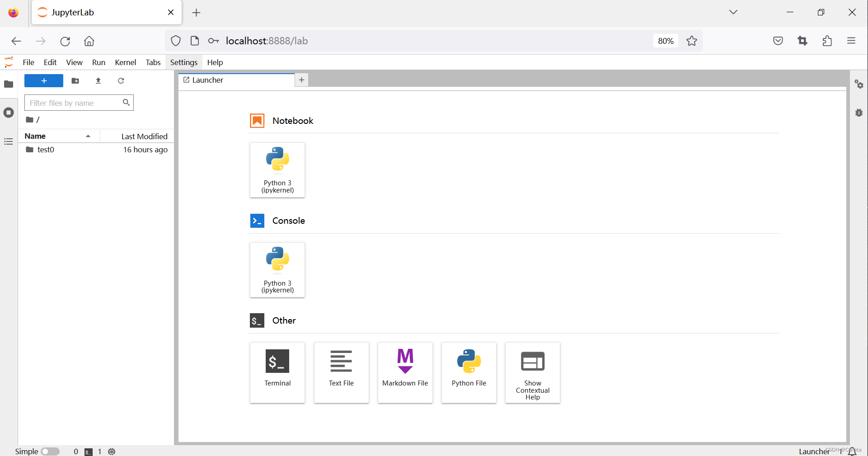The image size is (868, 456).
Task: Open the table of contents sidebar icon
Action: 9,142
